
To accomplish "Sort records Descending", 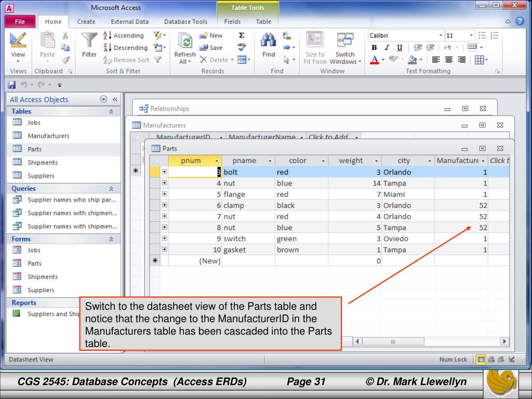I will coord(125,48).
